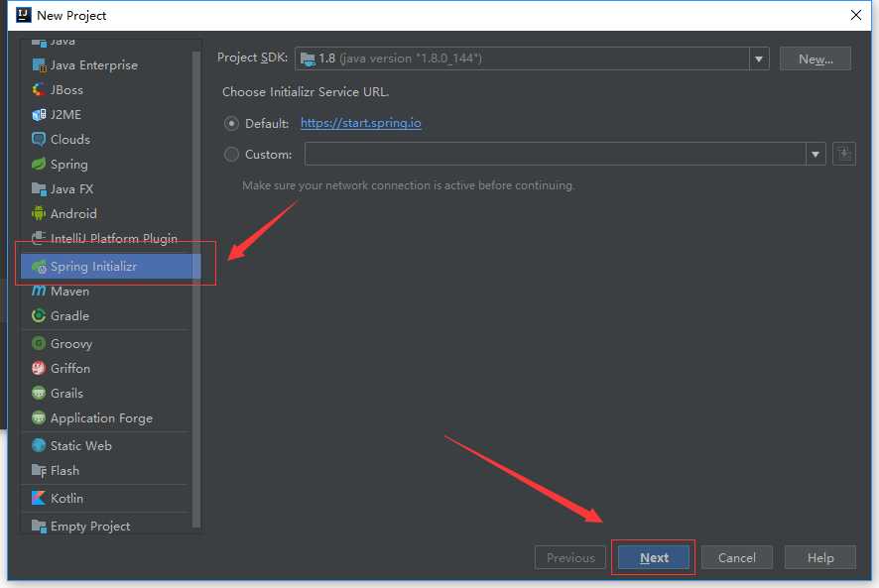Image resolution: width=879 pixels, height=588 pixels.
Task: Select the "Gradle" list entry text
Action: click(x=69, y=315)
